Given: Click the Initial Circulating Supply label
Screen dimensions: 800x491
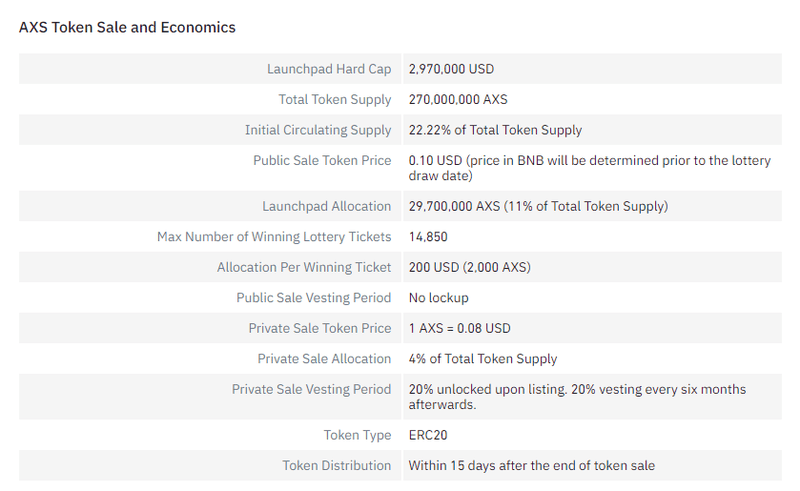Looking at the screenshot, I should coord(318,130).
